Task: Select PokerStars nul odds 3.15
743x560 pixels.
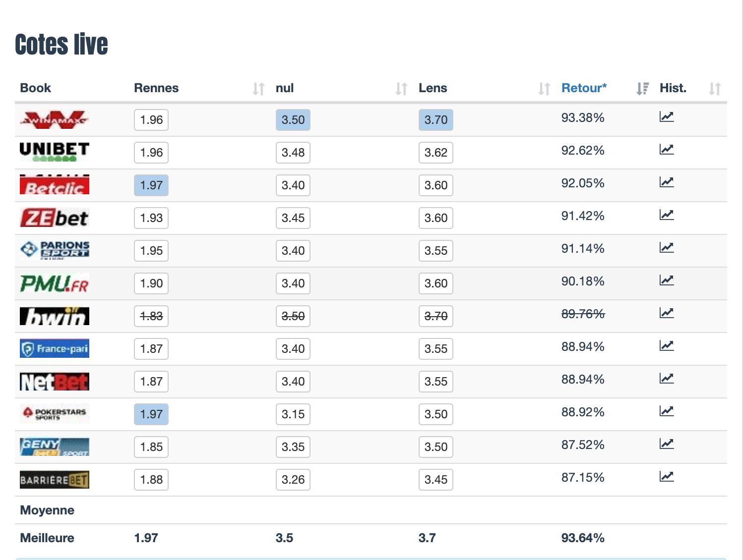Action: pos(293,414)
